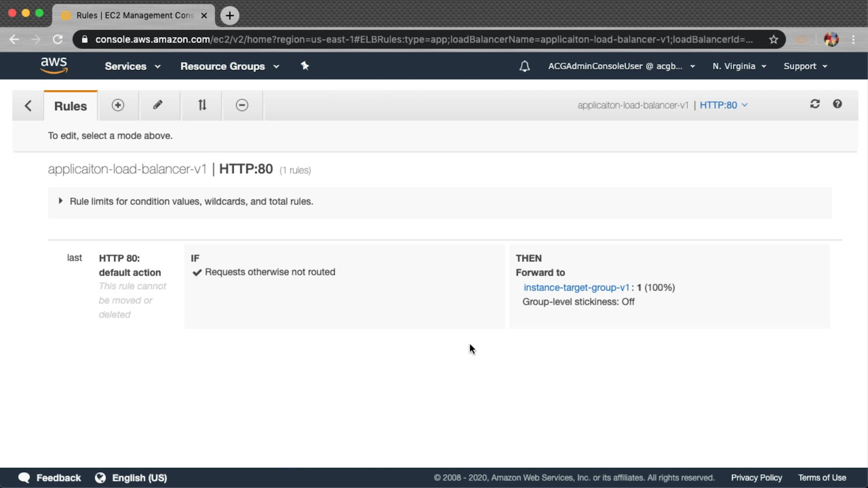Open the AWS notifications bell
This screenshot has height=488, width=868.
click(x=524, y=66)
